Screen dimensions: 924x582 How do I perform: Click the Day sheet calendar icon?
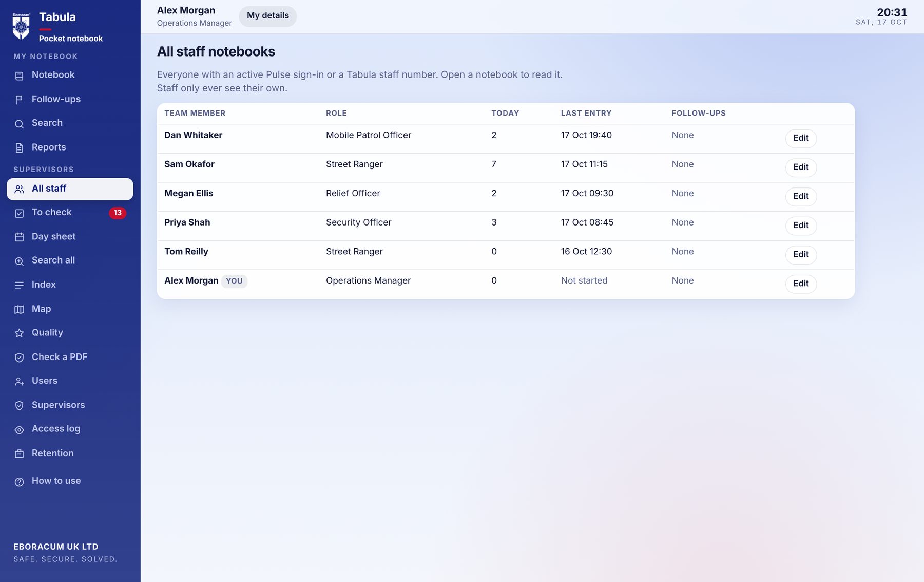click(19, 237)
